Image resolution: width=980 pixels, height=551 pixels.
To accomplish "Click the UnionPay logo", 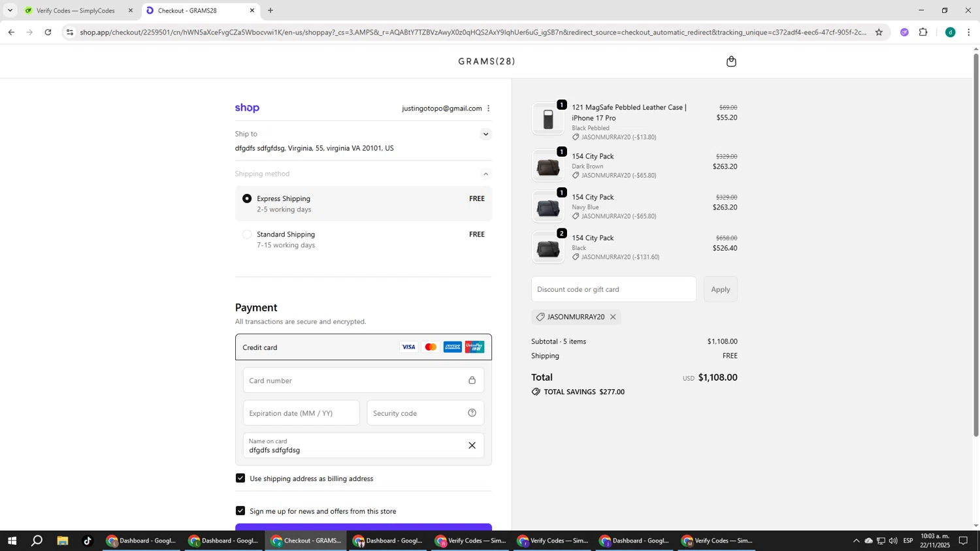I will [x=475, y=347].
